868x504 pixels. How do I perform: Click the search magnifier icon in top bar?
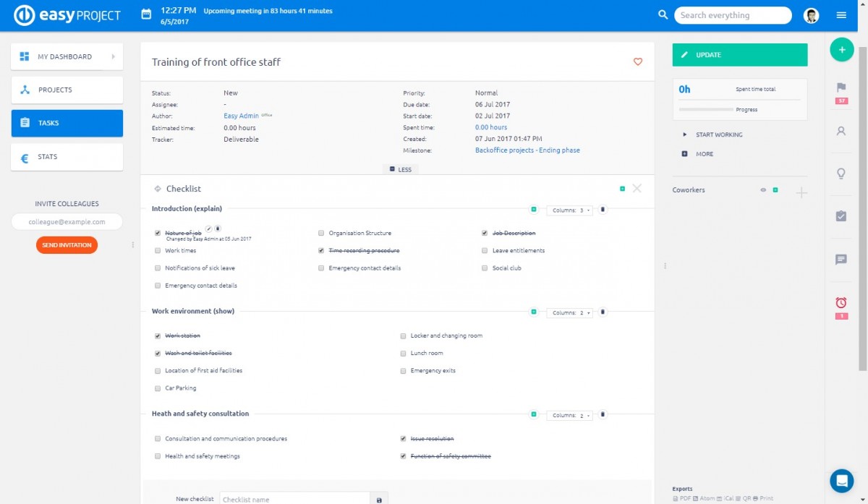(x=663, y=14)
